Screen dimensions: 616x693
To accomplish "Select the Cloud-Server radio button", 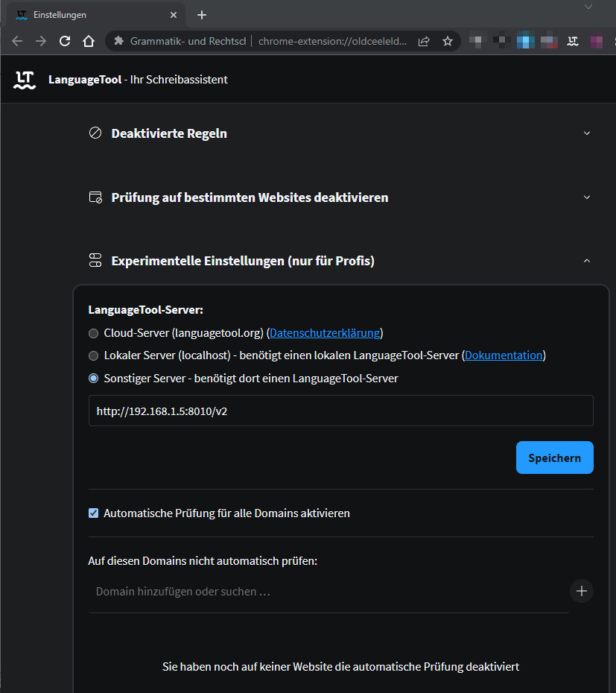I will click(93, 333).
